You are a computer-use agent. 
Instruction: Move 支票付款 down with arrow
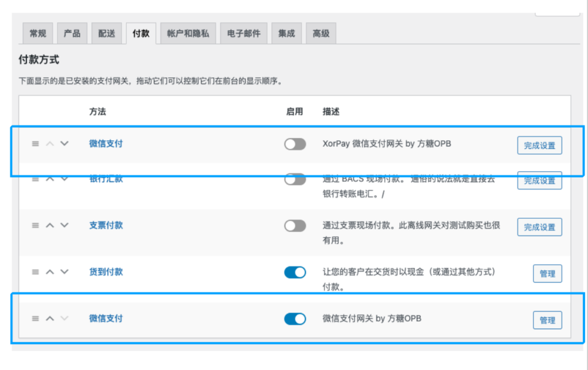64,225
